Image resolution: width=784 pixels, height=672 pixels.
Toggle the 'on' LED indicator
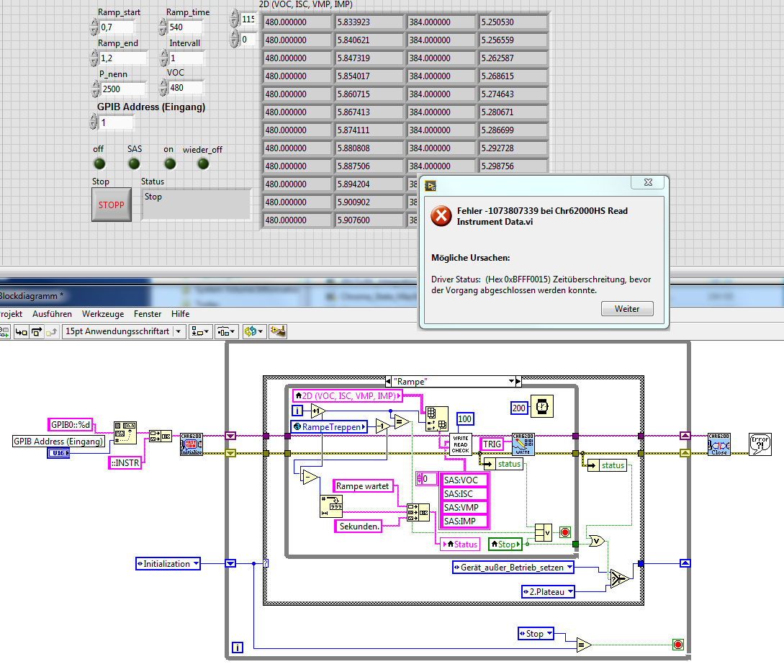[170, 163]
